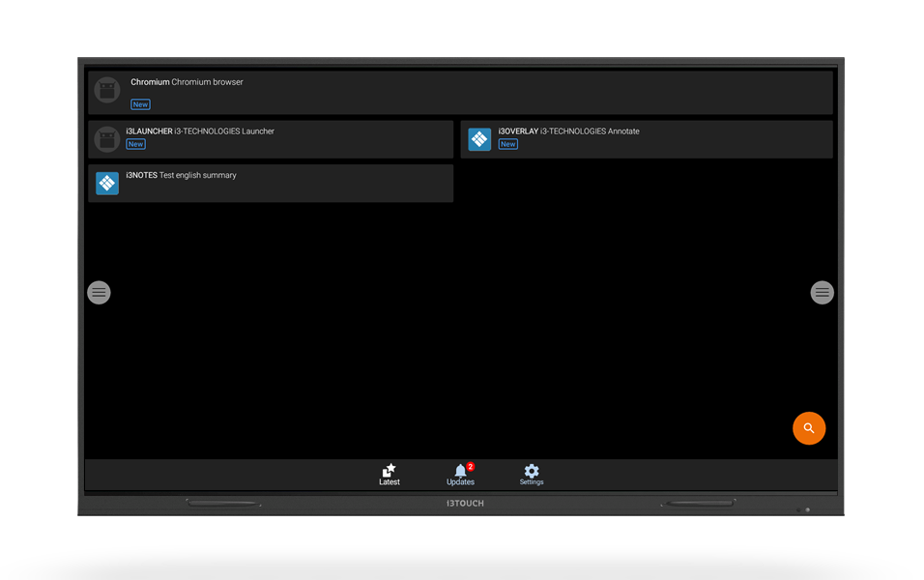The width and height of the screenshot is (924, 580).
Task: Open the right side hamburger menu
Action: click(x=822, y=292)
